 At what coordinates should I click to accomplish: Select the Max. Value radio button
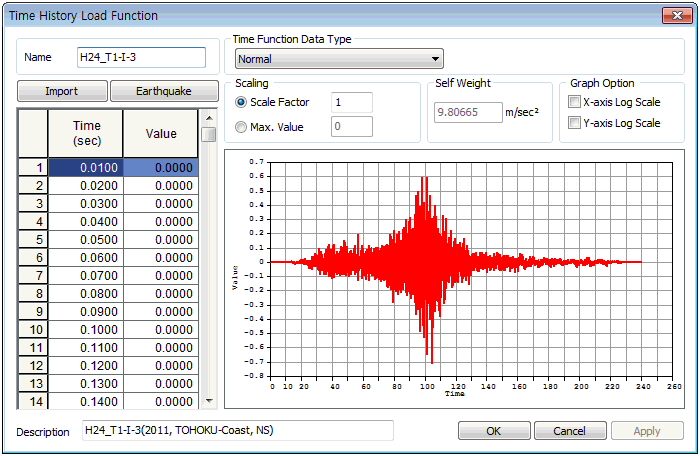[x=241, y=127]
